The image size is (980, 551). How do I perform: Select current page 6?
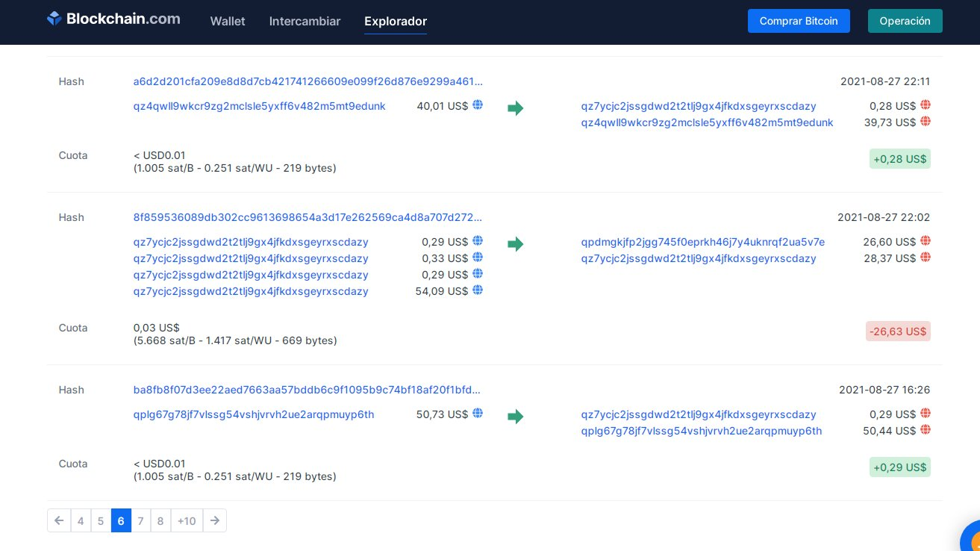[121, 520]
